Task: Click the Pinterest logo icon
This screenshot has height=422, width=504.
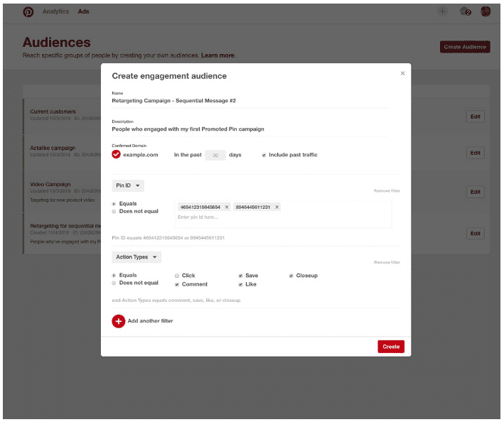Action: [x=28, y=12]
